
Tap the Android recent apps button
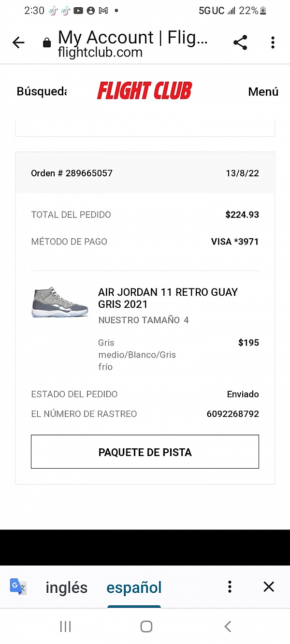65,627
